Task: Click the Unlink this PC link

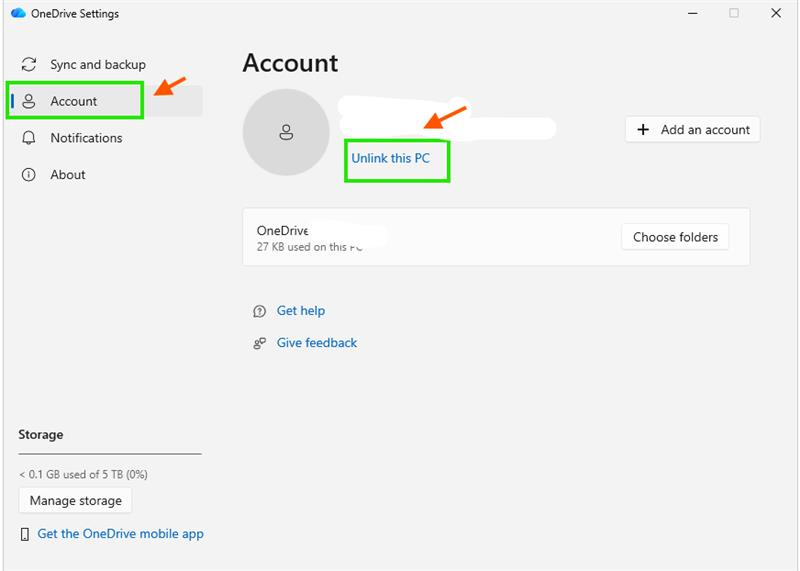Action: point(390,158)
